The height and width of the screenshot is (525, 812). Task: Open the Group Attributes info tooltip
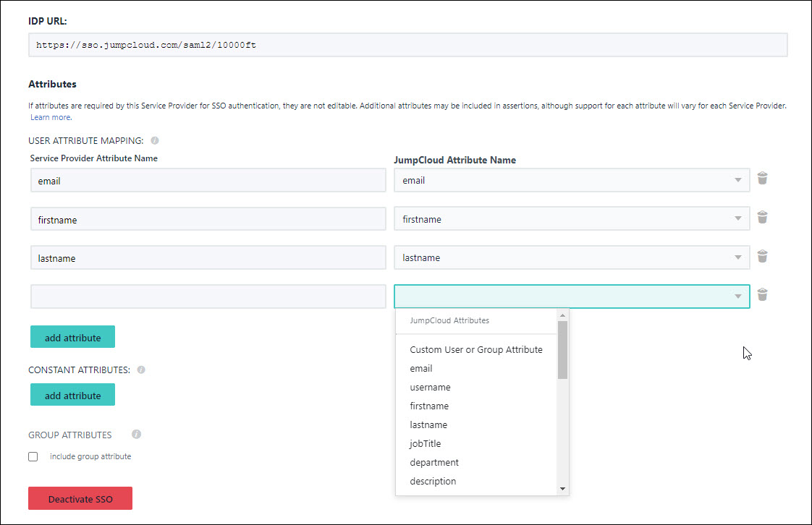click(x=136, y=435)
